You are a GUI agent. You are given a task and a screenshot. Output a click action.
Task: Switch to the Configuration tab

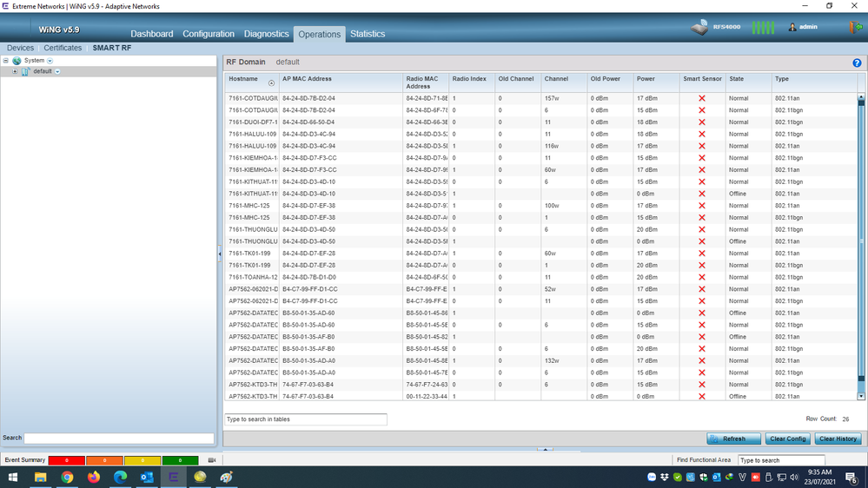click(208, 34)
